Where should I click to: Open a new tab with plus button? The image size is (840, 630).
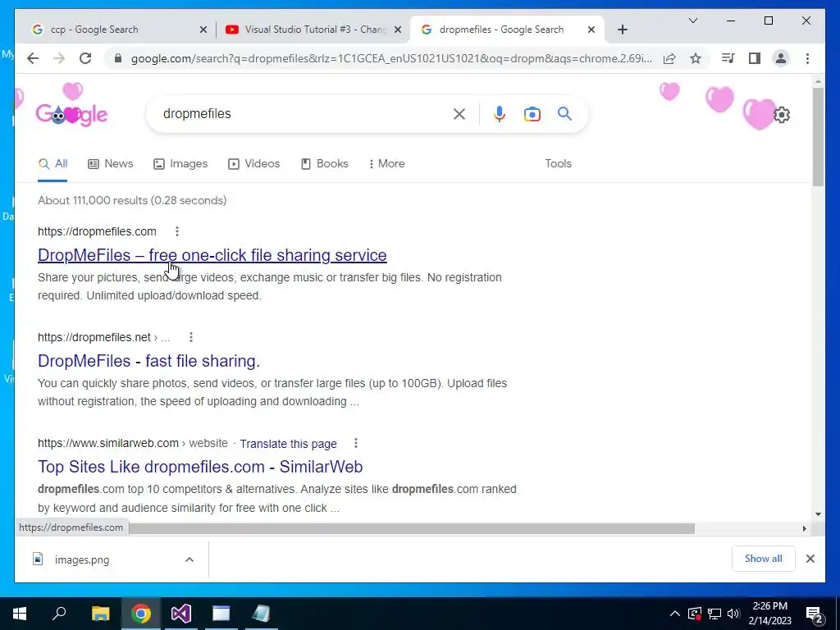click(x=622, y=30)
